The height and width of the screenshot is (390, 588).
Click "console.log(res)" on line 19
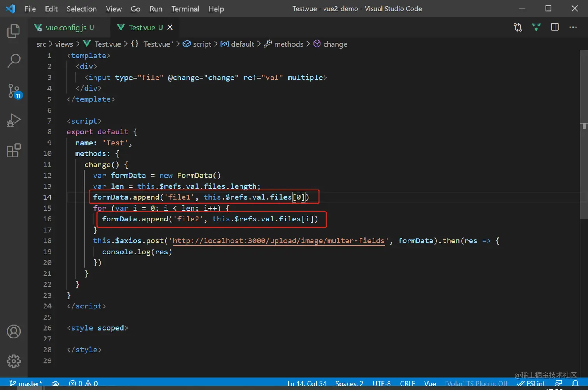pyautogui.click(x=137, y=252)
